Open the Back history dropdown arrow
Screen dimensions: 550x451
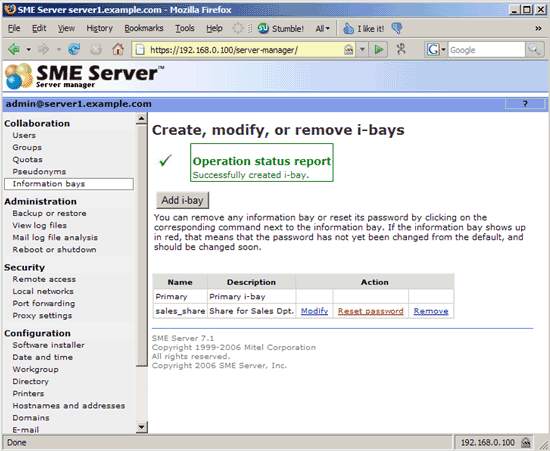coord(28,49)
